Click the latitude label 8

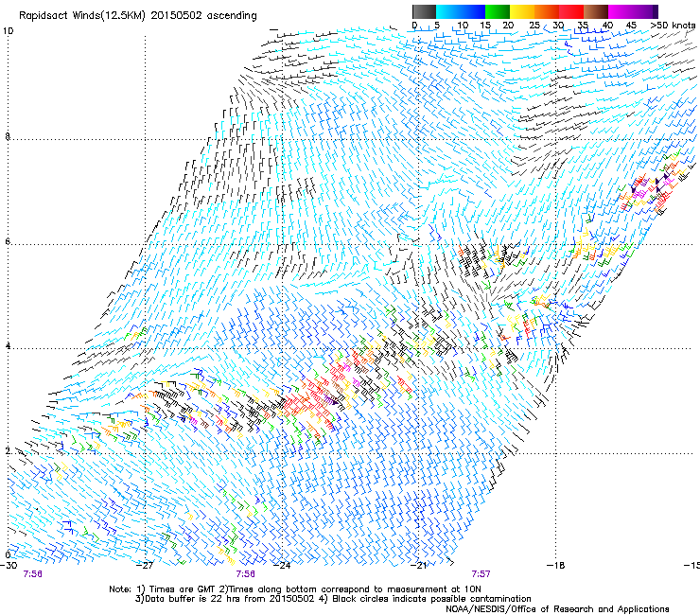[8, 136]
